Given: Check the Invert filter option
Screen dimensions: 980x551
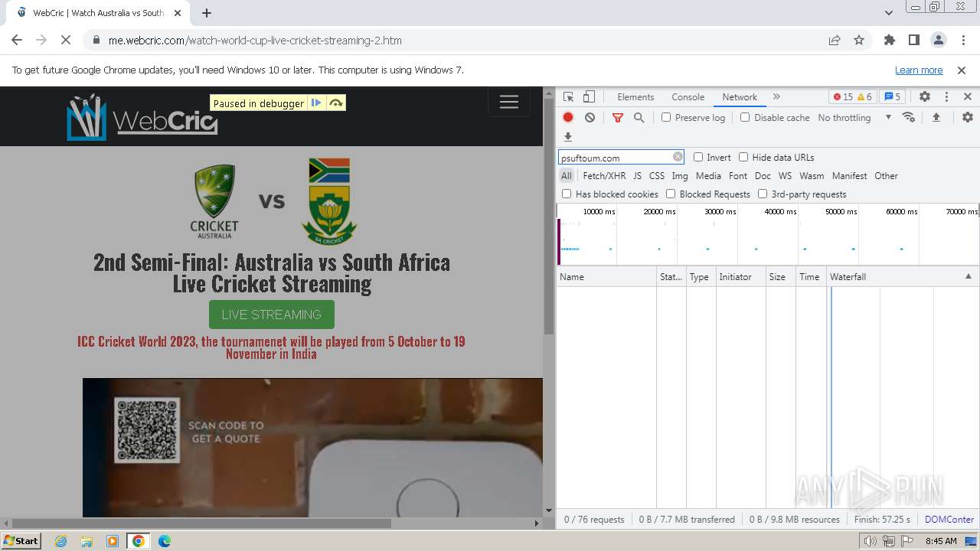Looking at the screenshot, I should tap(698, 157).
